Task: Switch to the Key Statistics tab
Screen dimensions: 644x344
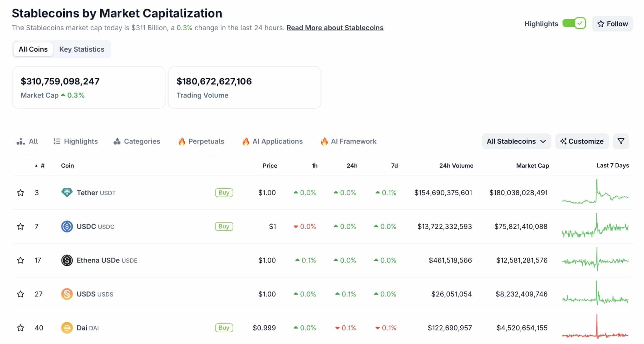Action: point(82,49)
